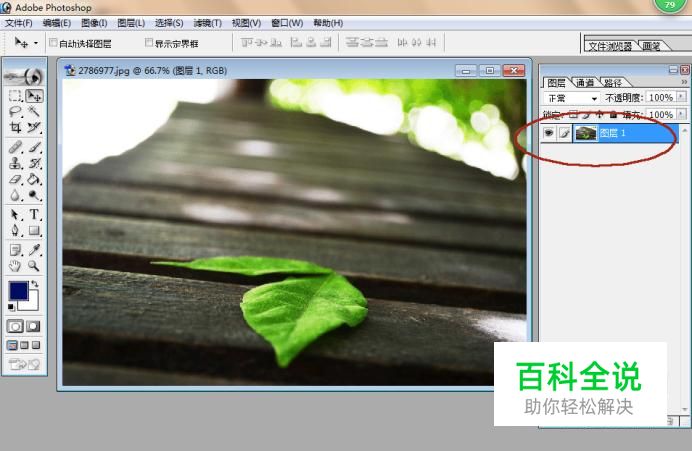Select the Brush tool
Image resolution: width=692 pixels, height=451 pixels.
(34, 147)
